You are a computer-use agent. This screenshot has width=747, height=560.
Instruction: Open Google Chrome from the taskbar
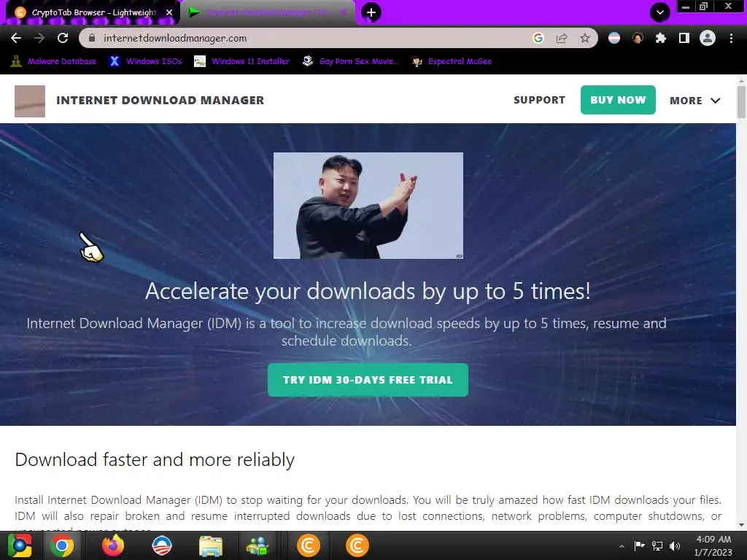62,545
